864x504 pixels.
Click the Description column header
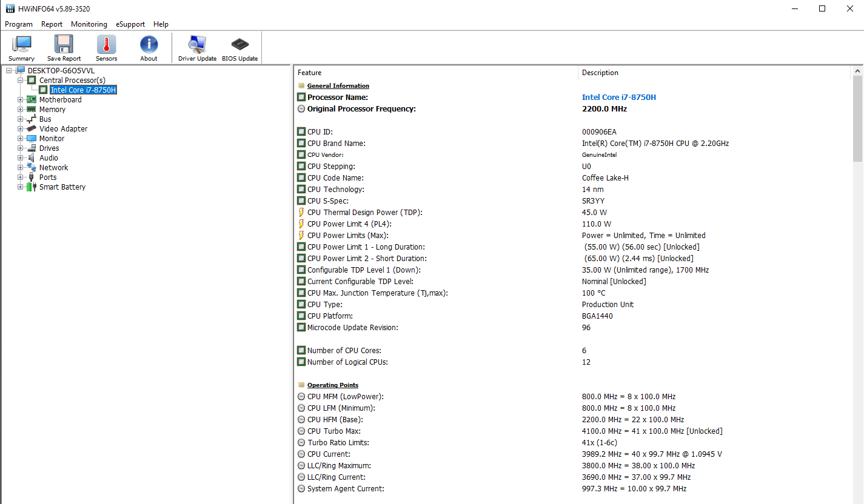click(715, 73)
